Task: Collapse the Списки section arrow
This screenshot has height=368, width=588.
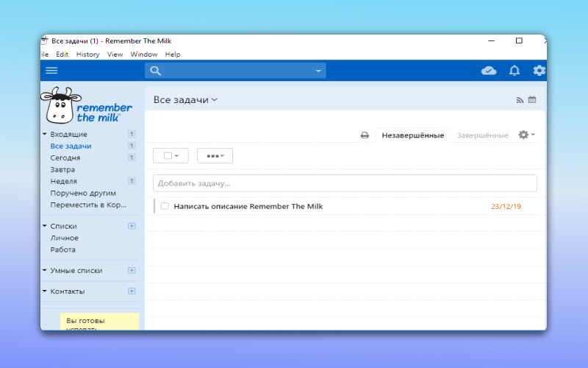Action: (45, 226)
